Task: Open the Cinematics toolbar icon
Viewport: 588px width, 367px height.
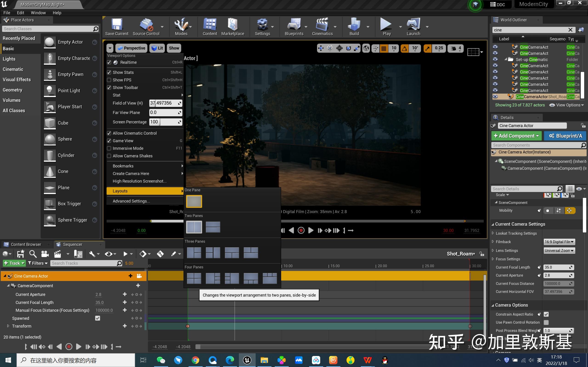Action: point(322,27)
